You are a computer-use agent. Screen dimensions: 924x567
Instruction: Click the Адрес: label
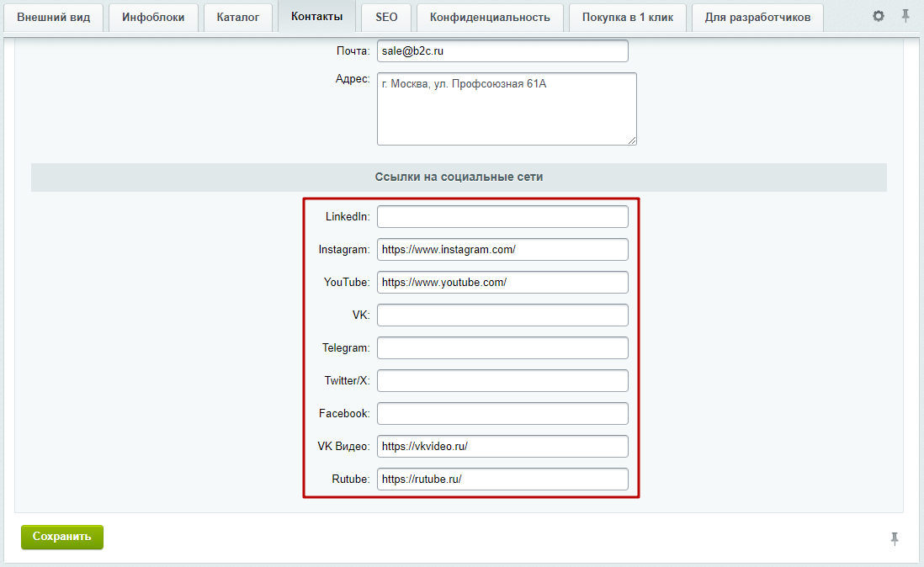tap(353, 79)
